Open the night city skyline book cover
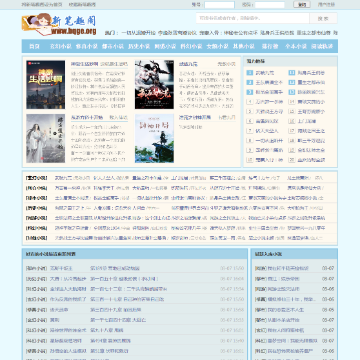 point(46,85)
